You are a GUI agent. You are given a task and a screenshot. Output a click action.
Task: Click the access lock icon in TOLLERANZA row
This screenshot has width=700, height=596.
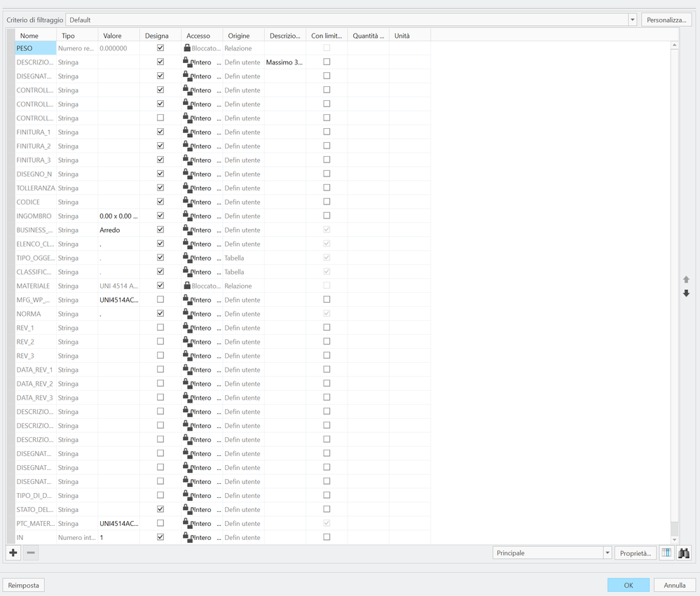click(188, 188)
